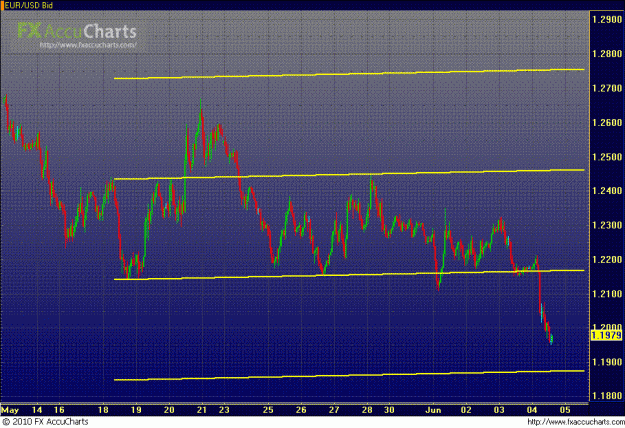Open the fxaccucharts.com link at bottom right

(x=576, y=422)
